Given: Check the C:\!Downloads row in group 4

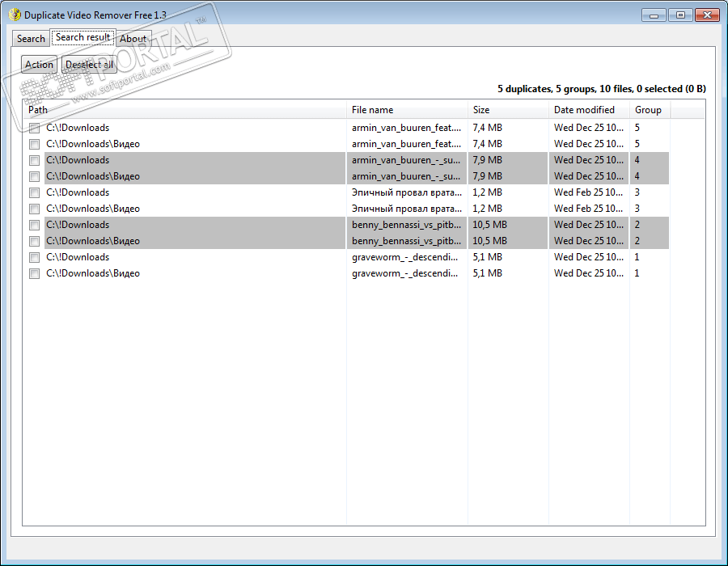Looking at the screenshot, I should click(34, 161).
